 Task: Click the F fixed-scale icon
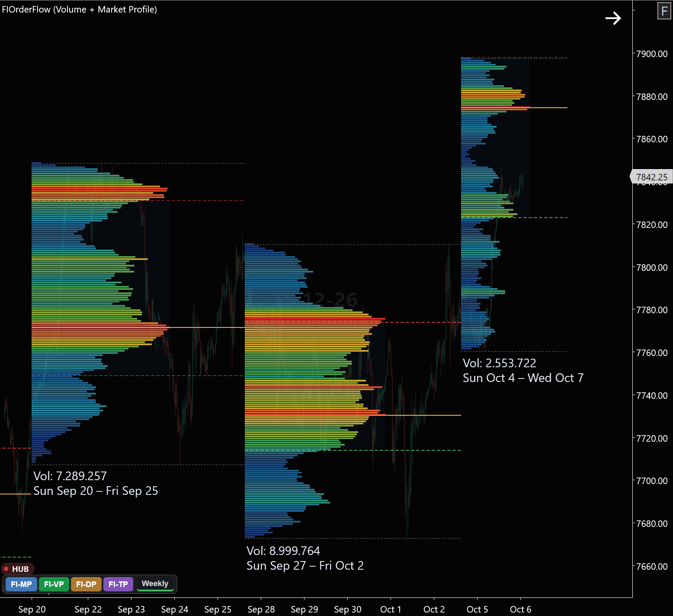click(664, 11)
